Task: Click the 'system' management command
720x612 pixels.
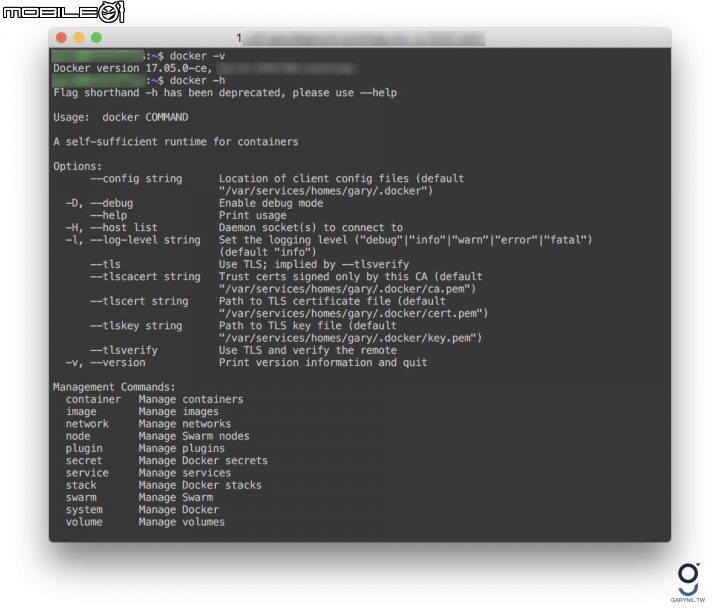Action: tap(84, 510)
